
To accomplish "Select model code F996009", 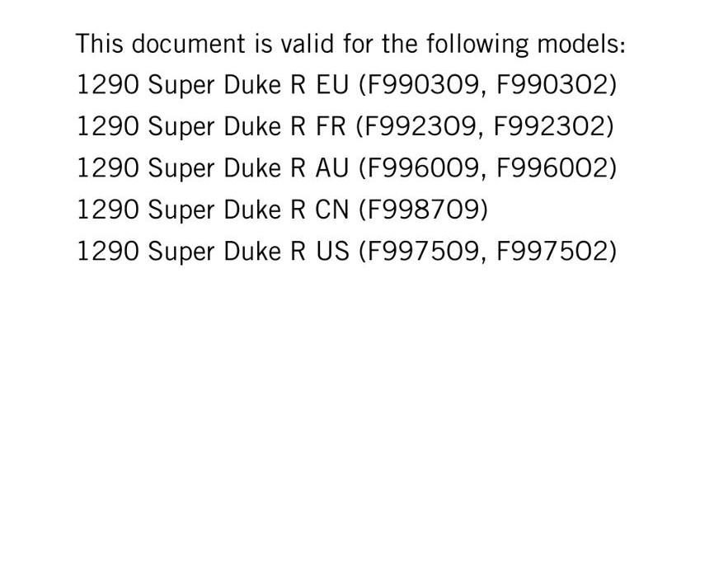I will (x=422, y=168).
